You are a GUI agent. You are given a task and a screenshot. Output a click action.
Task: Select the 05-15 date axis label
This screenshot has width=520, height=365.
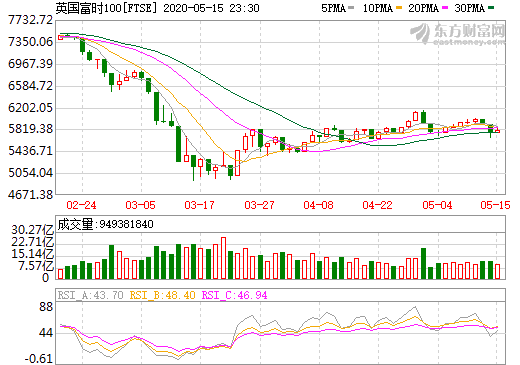(x=495, y=205)
